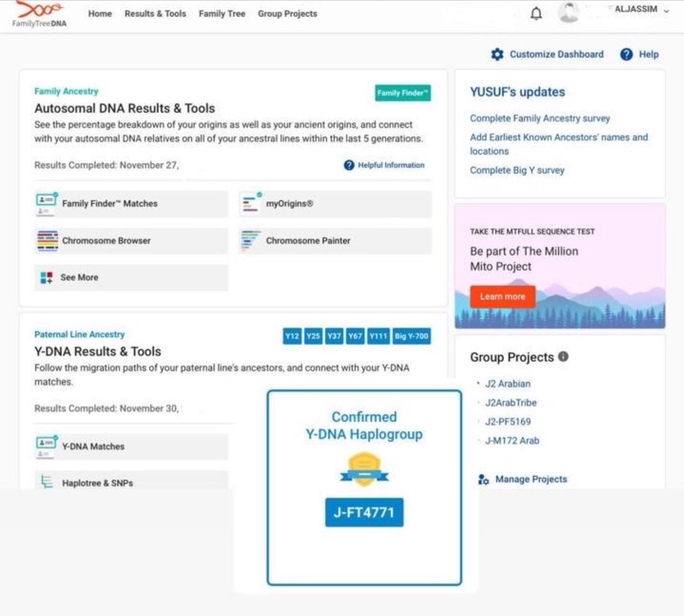Open the Group Projects menu
The width and height of the screenshot is (684, 616).
[287, 14]
